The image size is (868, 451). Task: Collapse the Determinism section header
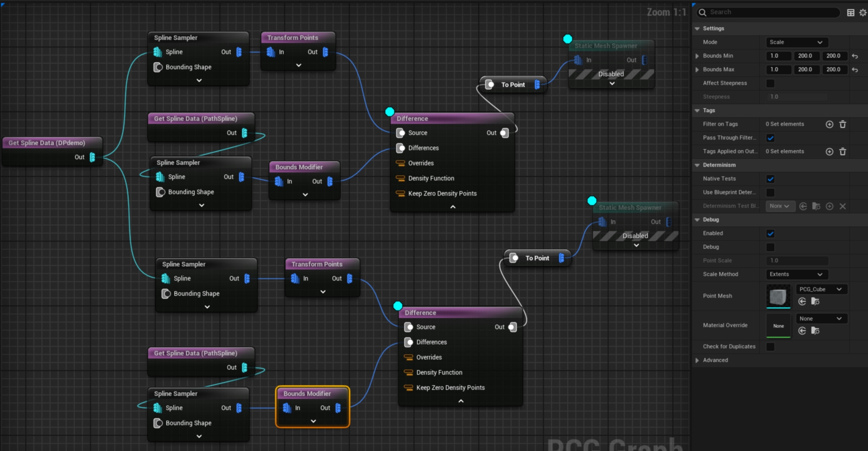tap(697, 165)
